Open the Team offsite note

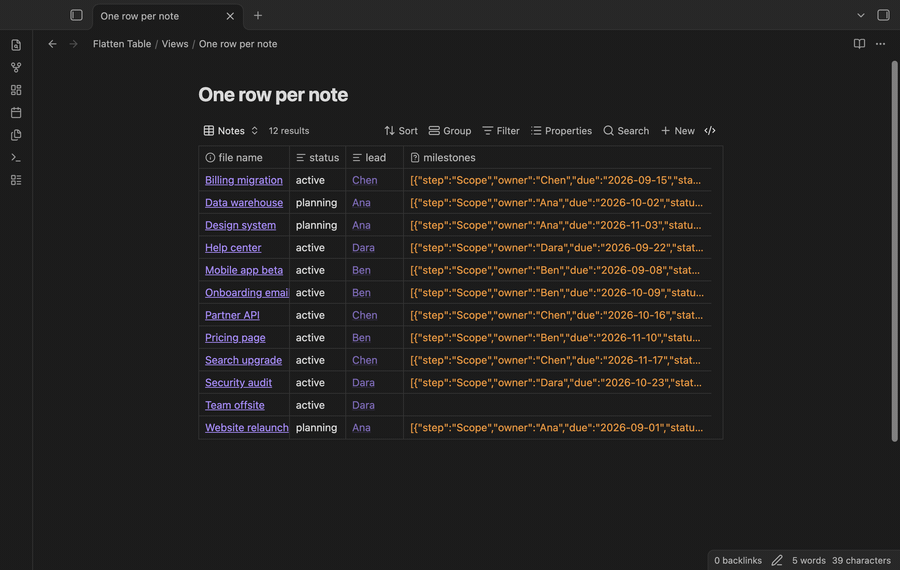click(235, 405)
